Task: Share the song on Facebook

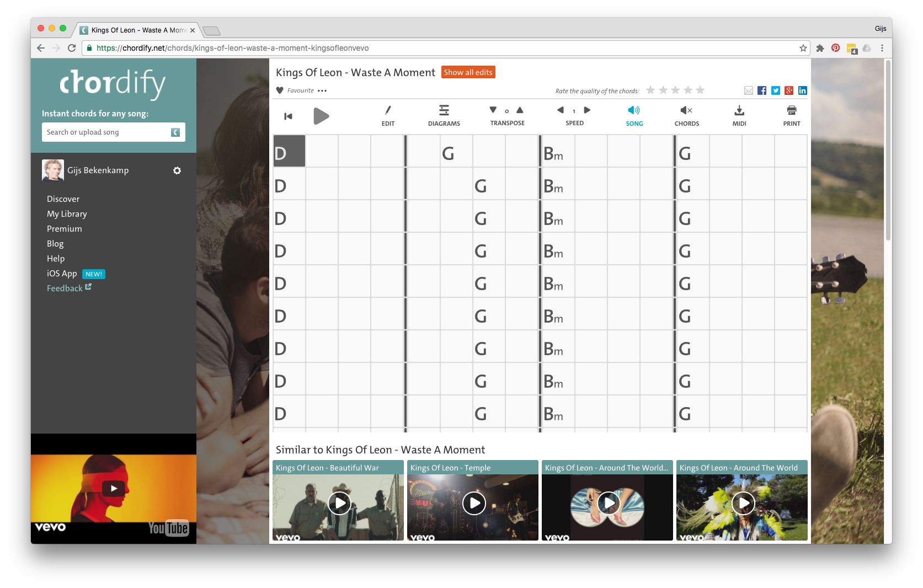Action: [762, 90]
